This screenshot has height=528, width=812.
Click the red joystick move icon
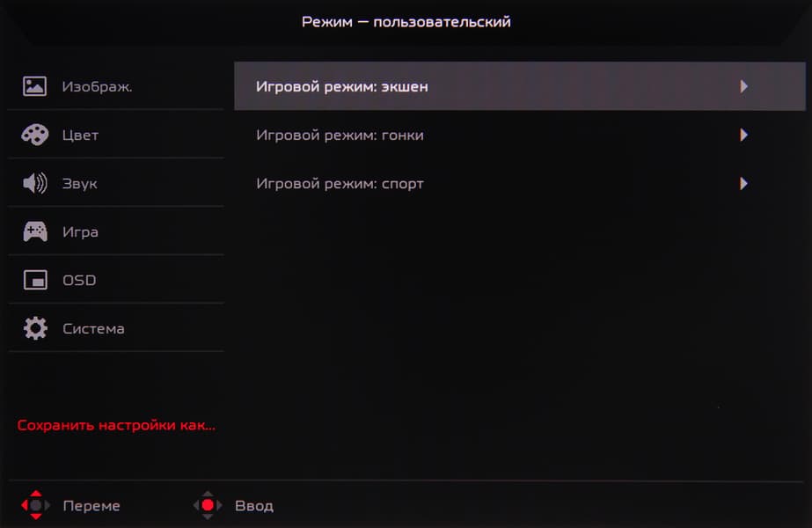[x=35, y=505]
